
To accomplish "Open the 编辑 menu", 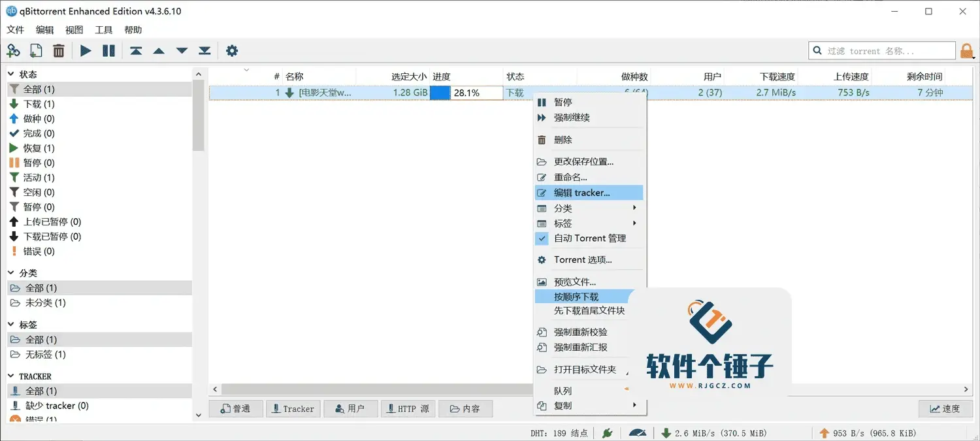I will point(45,30).
